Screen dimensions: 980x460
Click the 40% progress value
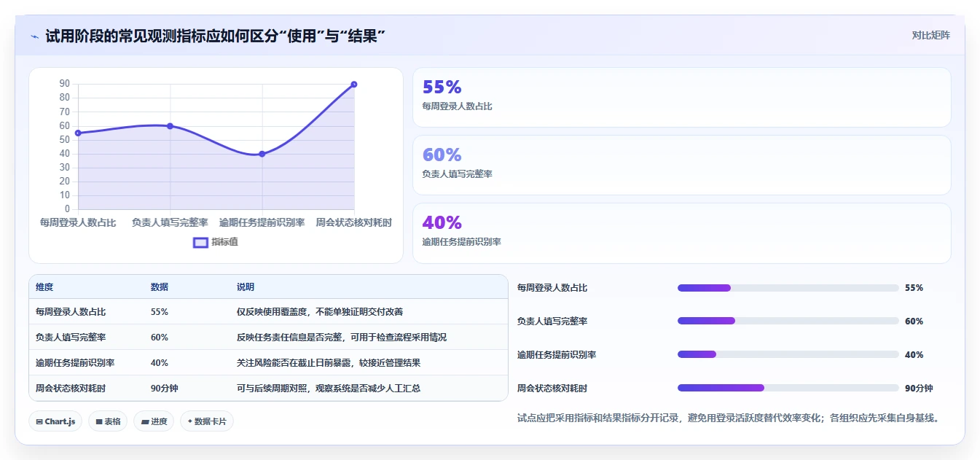pos(914,355)
